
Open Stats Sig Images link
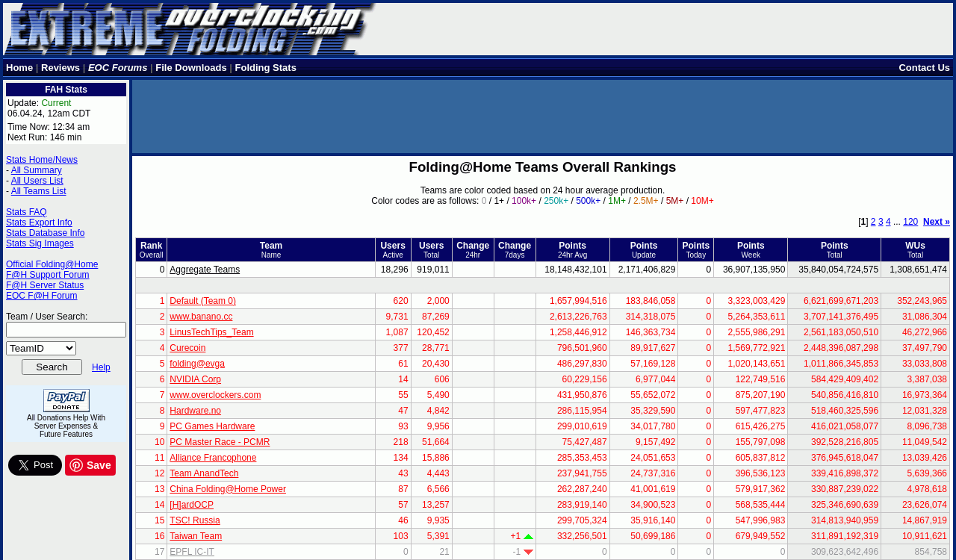tap(40, 243)
